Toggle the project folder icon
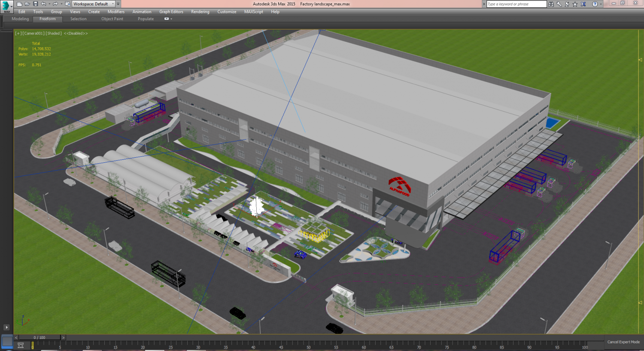The height and width of the screenshot is (351, 644). click(x=68, y=3)
